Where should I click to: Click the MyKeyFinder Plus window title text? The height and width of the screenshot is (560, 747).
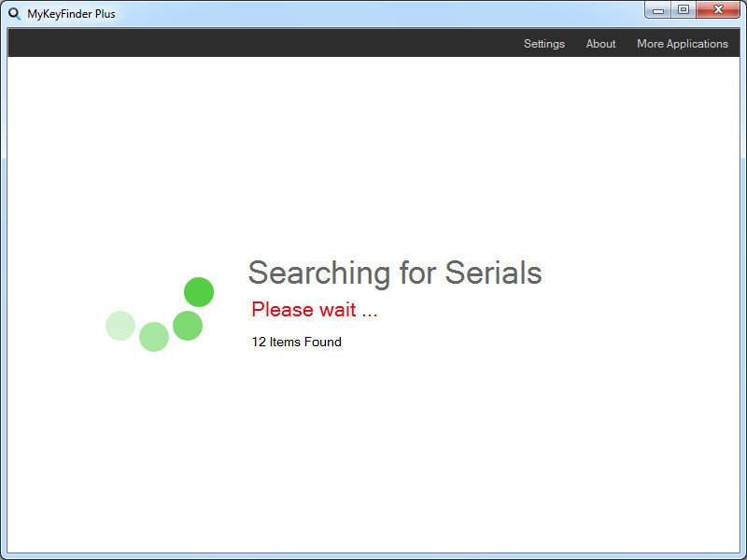[x=72, y=14]
